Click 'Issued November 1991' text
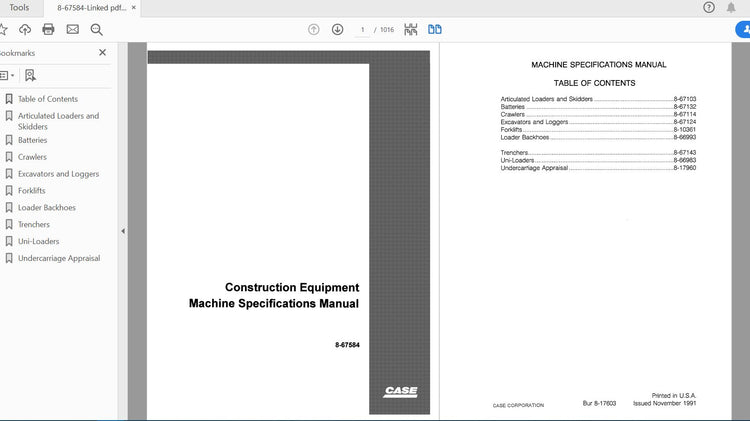This screenshot has height=421, width=750. pos(664,403)
